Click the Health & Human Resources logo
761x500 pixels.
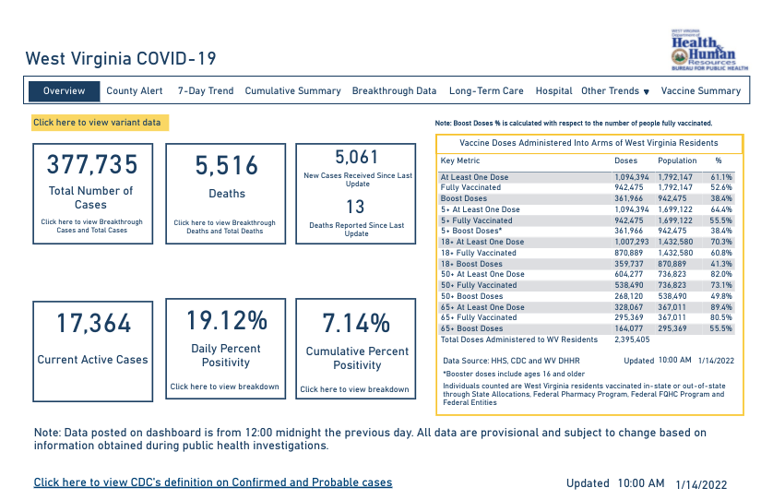709,50
